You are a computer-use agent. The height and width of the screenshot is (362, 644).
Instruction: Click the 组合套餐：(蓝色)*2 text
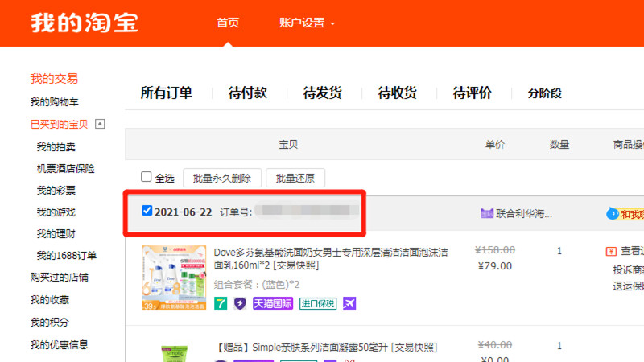pos(257,285)
